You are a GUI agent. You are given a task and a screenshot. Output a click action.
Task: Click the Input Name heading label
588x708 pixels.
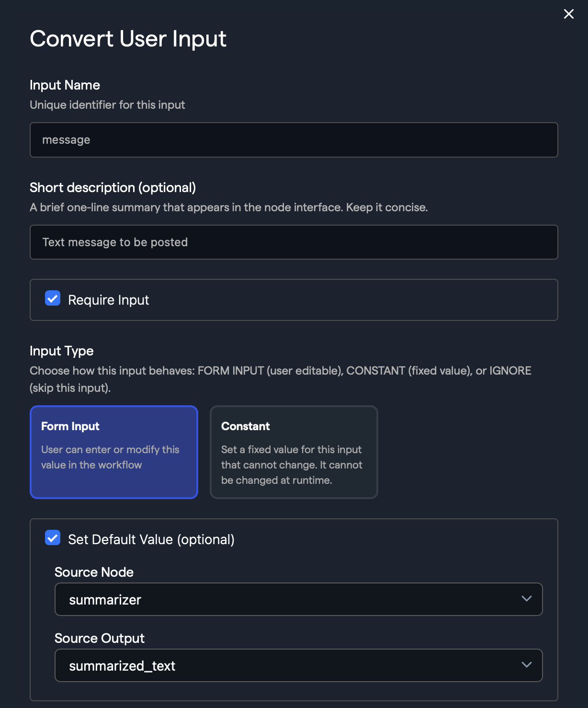65,85
